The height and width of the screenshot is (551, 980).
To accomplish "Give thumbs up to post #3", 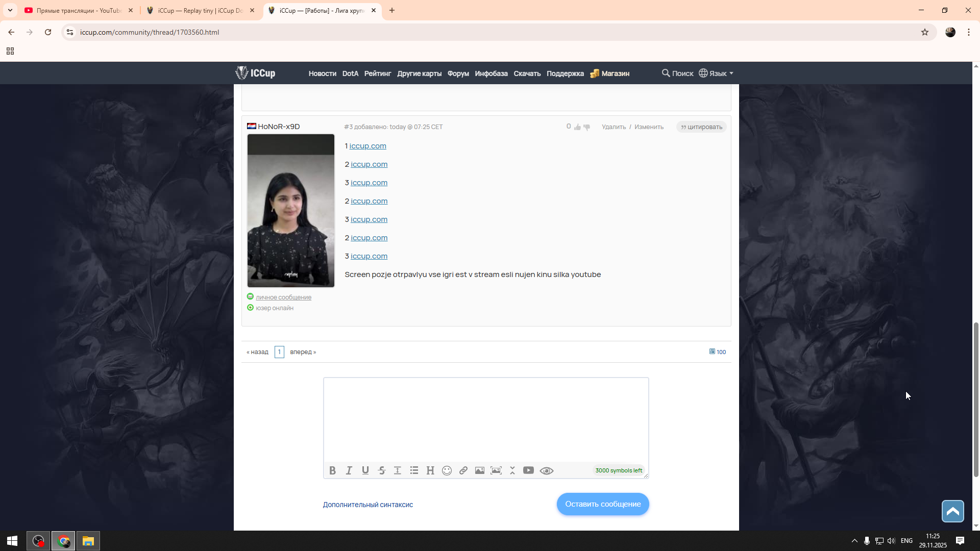I will click(x=577, y=127).
